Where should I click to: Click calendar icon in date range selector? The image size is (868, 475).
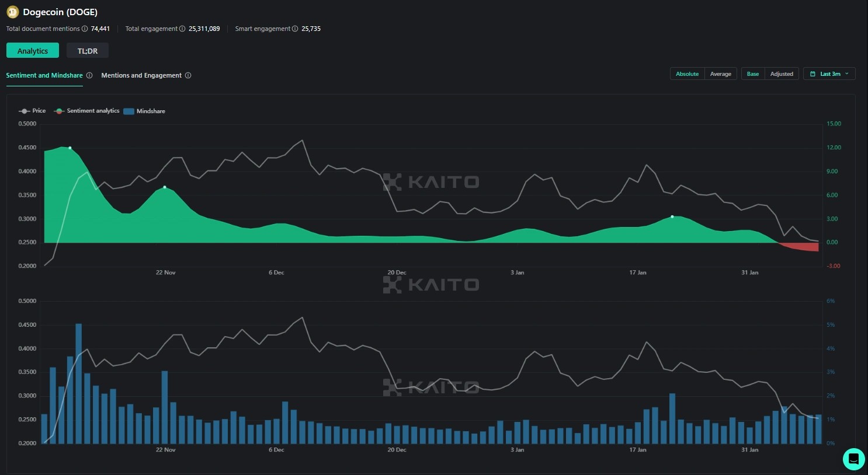pyautogui.click(x=813, y=74)
